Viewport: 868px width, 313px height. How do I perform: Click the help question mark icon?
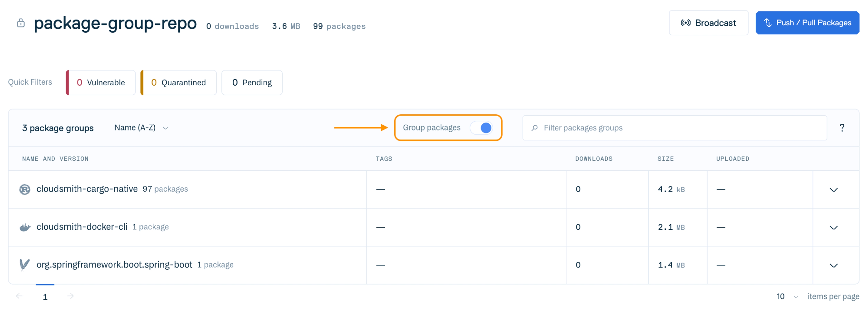click(842, 128)
